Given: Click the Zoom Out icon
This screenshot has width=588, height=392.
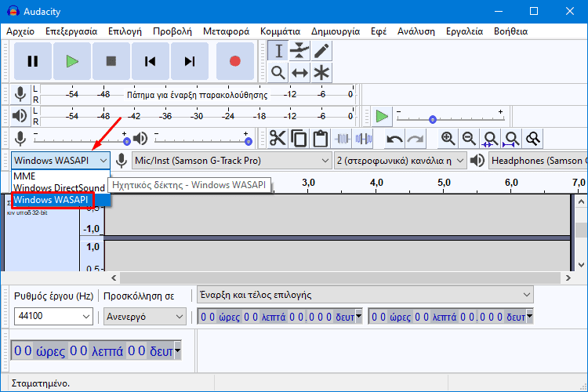Looking at the screenshot, I should pos(469,139).
